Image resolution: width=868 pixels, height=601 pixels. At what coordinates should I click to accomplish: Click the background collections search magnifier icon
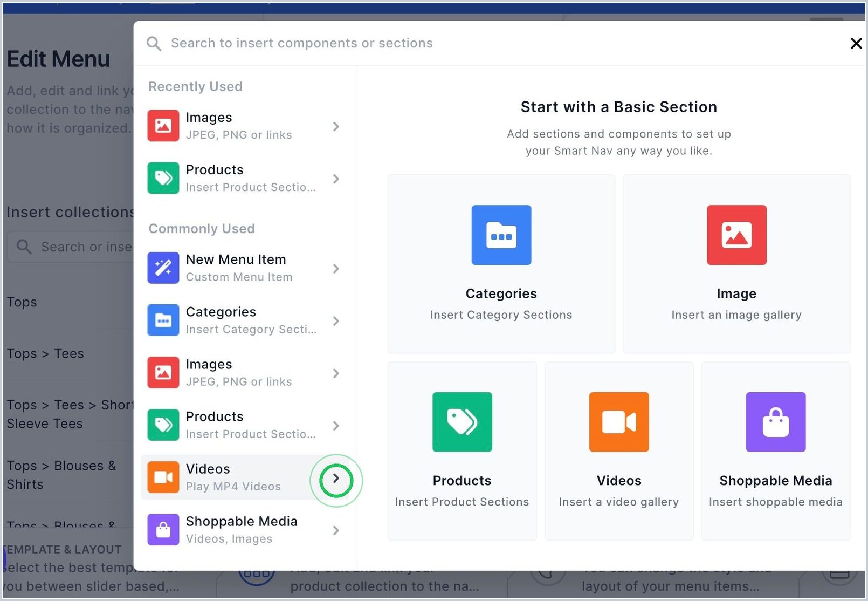(x=24, y=247)
